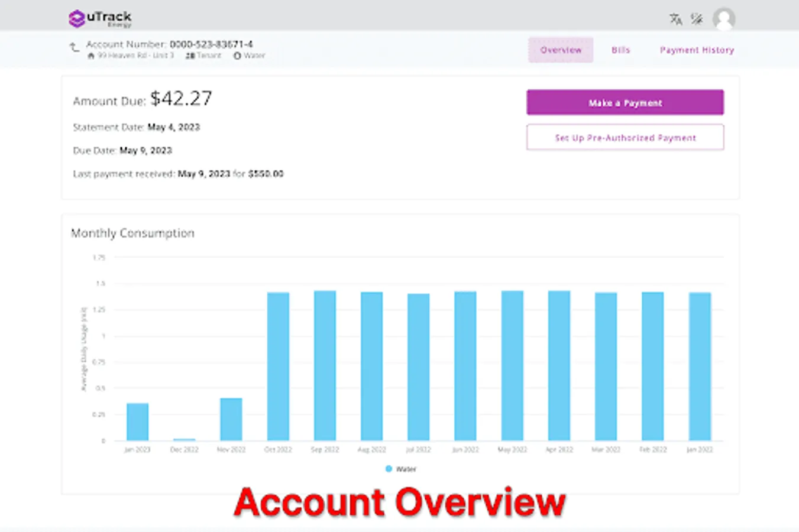Switch to the Overview tab
799x532 pixels.
point(561,50)
